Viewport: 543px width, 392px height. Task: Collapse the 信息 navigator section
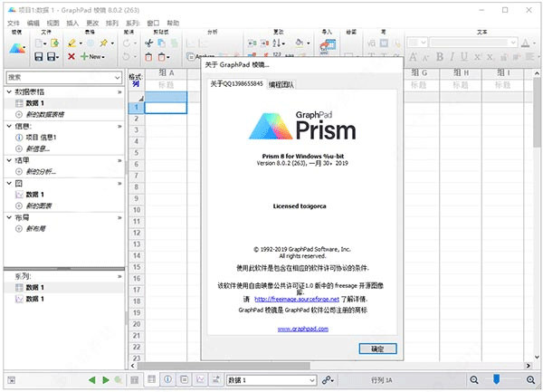coord(9,126)
